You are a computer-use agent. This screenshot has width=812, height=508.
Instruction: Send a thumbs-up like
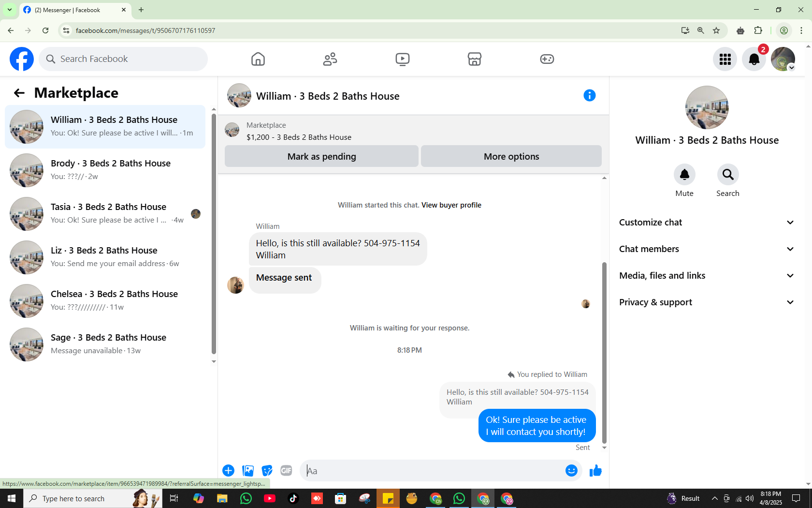595,471
